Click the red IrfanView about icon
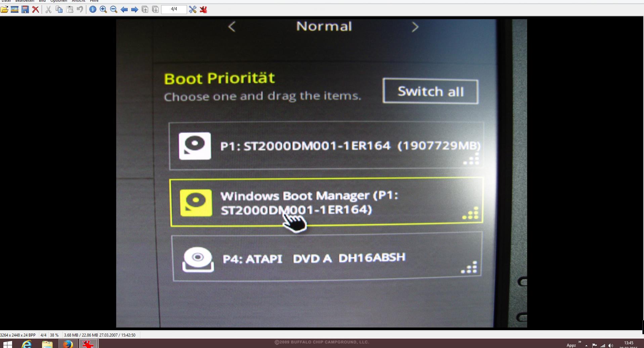The image size is (644, 348). [203, 9]
